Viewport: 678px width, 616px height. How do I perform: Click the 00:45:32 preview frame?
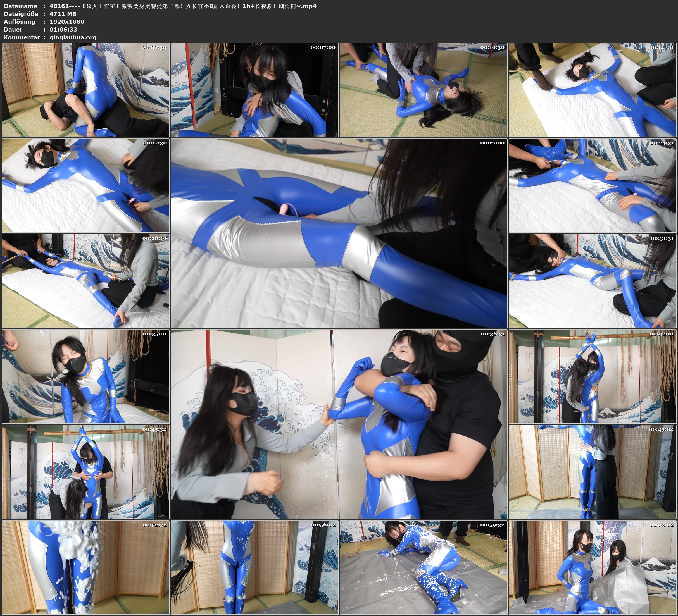85,472
